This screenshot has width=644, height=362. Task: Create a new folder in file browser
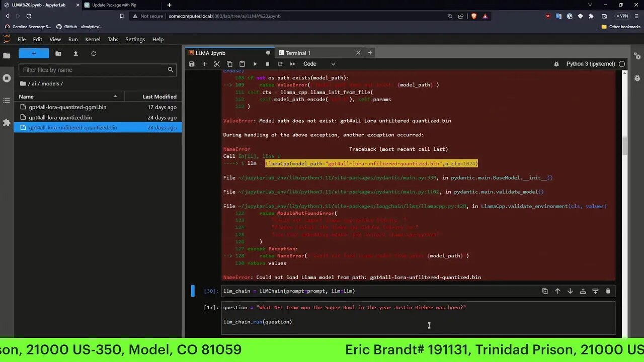point(58,53)
